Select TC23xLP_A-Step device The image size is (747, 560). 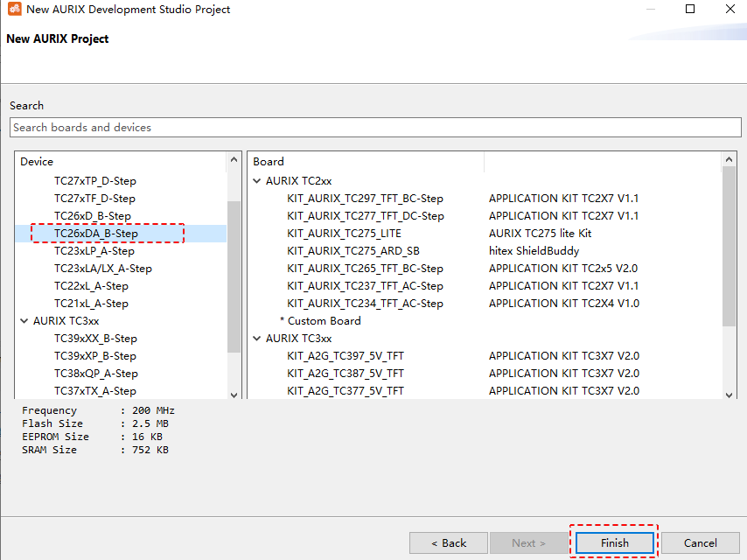[94, 251]
